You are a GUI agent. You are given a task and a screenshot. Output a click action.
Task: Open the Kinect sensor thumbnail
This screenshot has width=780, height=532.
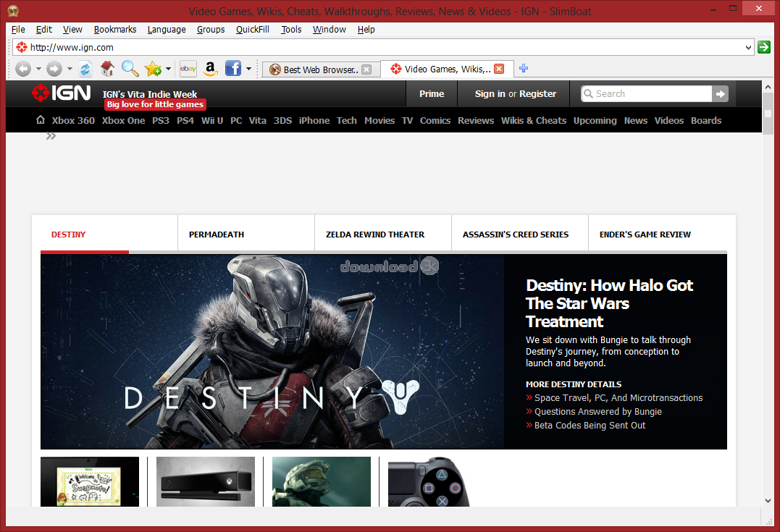[206, 482]
